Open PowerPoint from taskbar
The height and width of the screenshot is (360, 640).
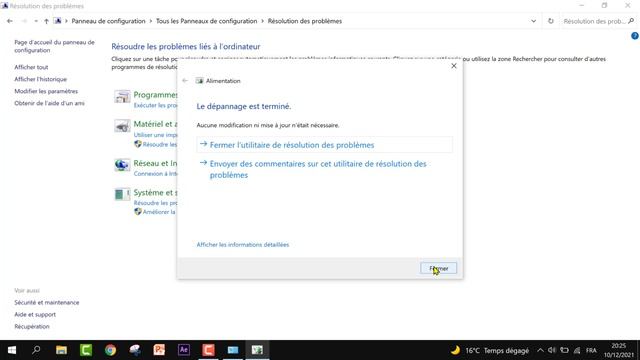coord(159,350)
